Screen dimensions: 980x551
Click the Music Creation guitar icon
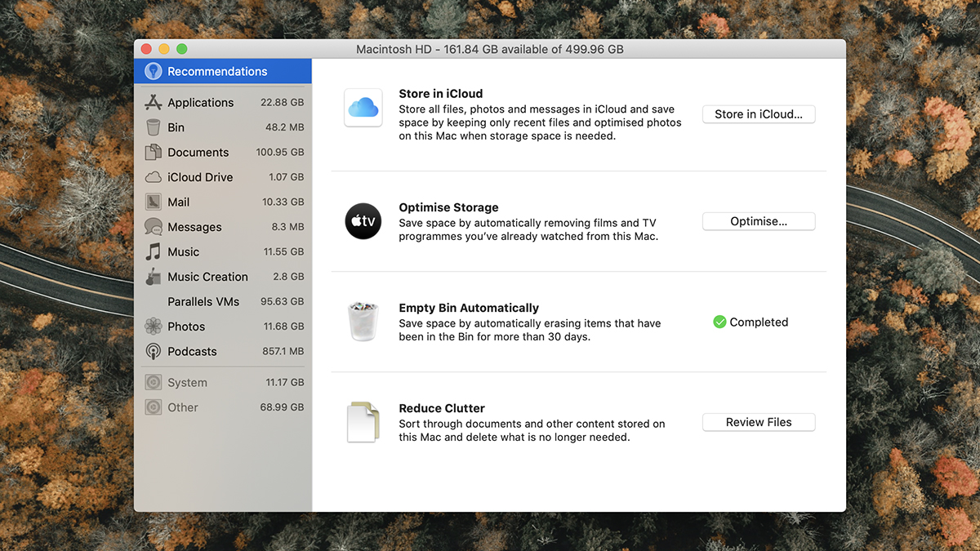click(153, 277)
